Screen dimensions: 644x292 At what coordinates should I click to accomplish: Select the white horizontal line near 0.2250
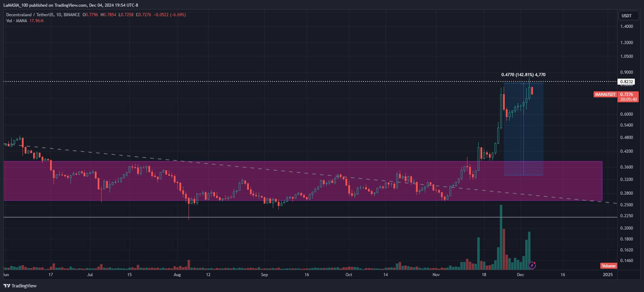(310, 217)
